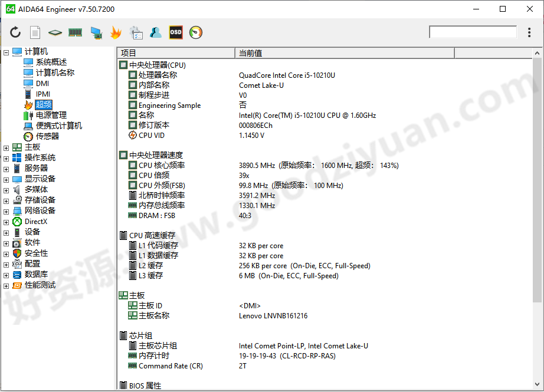
Task: Open the OSD panel icon
Action: [x=175, y=32]
